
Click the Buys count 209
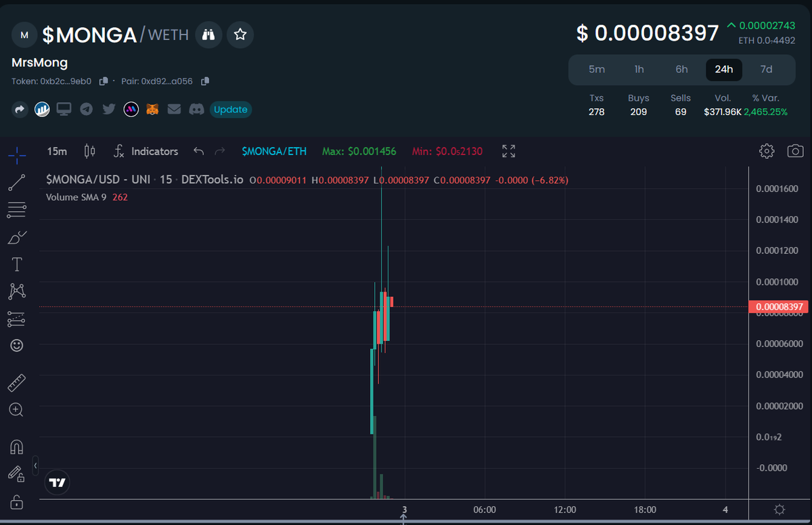click(x=638, y=112)
